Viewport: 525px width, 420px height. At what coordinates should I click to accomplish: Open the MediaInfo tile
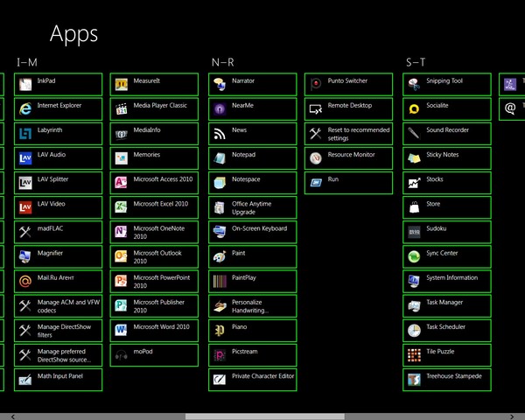point(154,134)
